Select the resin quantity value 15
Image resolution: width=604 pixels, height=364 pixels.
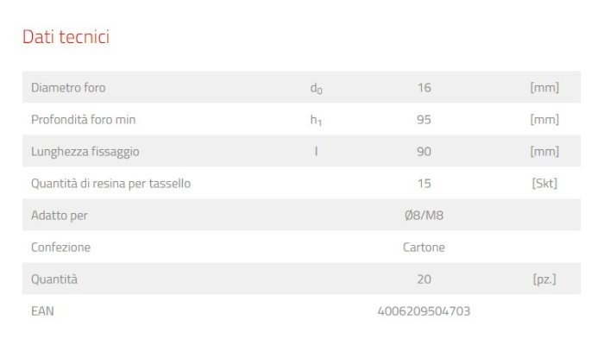[x=424, y=184]
